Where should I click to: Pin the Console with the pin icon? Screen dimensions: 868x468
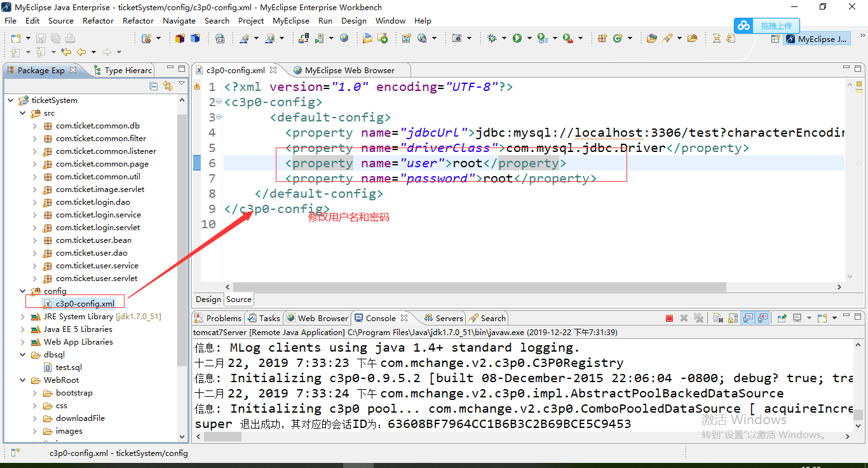(x=782, y=318)
